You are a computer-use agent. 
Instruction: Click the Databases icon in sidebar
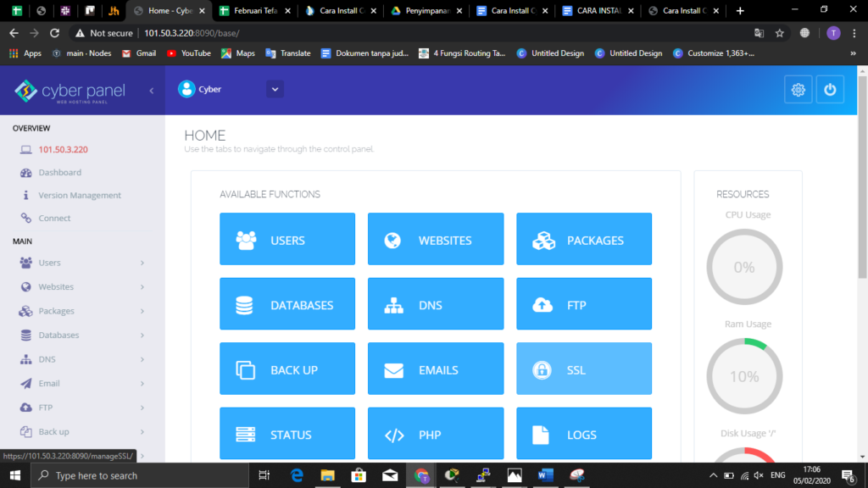[26, 335]
